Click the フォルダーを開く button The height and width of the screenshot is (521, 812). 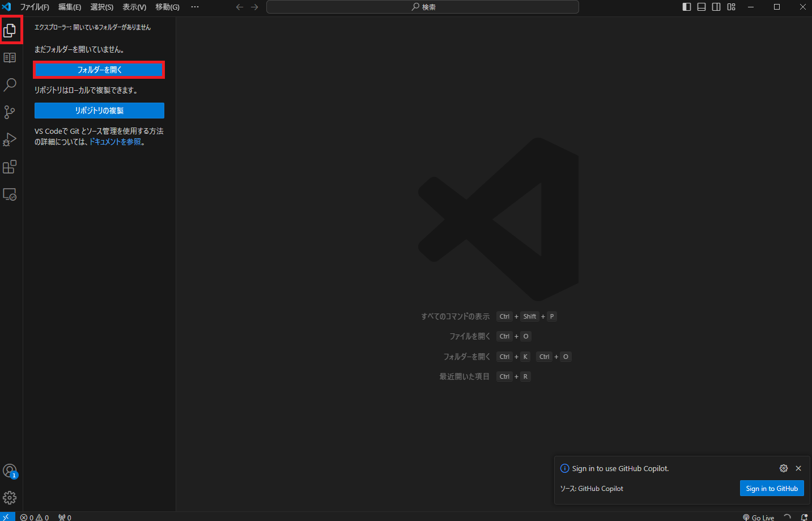pyautogui.click(x=99, y=70)
